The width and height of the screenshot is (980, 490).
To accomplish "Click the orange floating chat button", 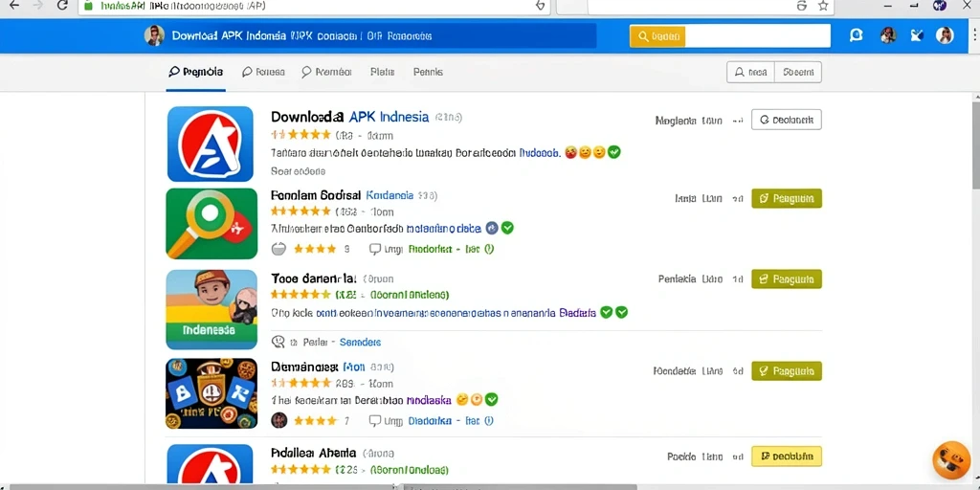I will point(950,460).
